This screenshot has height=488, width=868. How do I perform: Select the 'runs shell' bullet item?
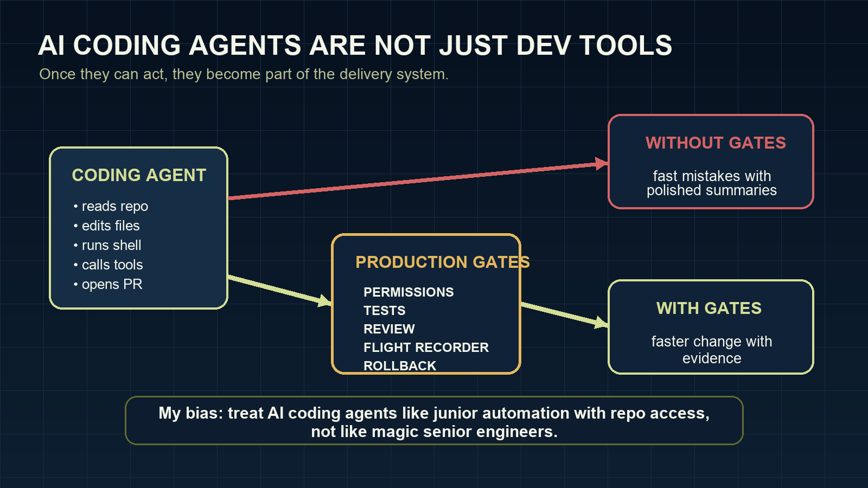107,246
